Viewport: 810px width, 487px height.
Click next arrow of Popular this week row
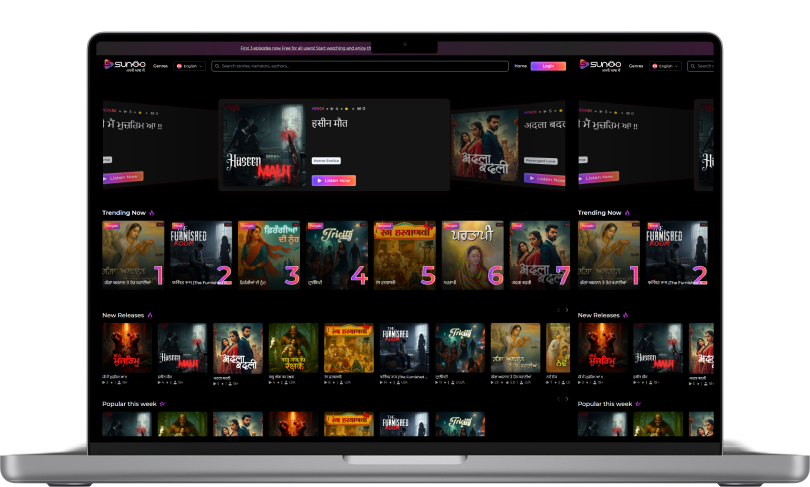click(566, 399)
